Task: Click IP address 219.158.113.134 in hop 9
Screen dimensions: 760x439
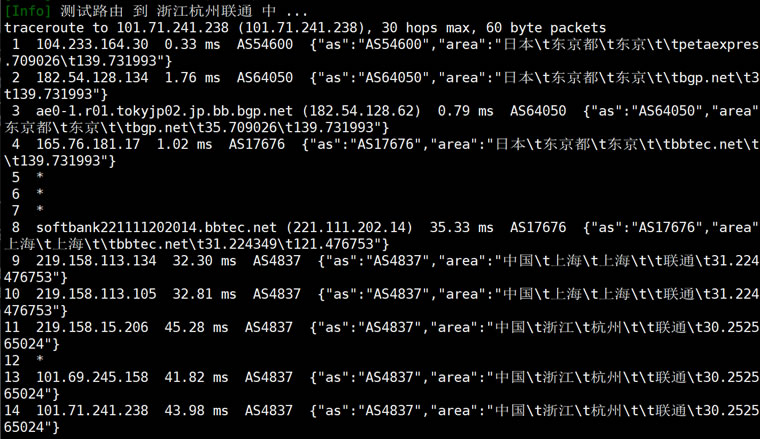Action: (96, 261)
